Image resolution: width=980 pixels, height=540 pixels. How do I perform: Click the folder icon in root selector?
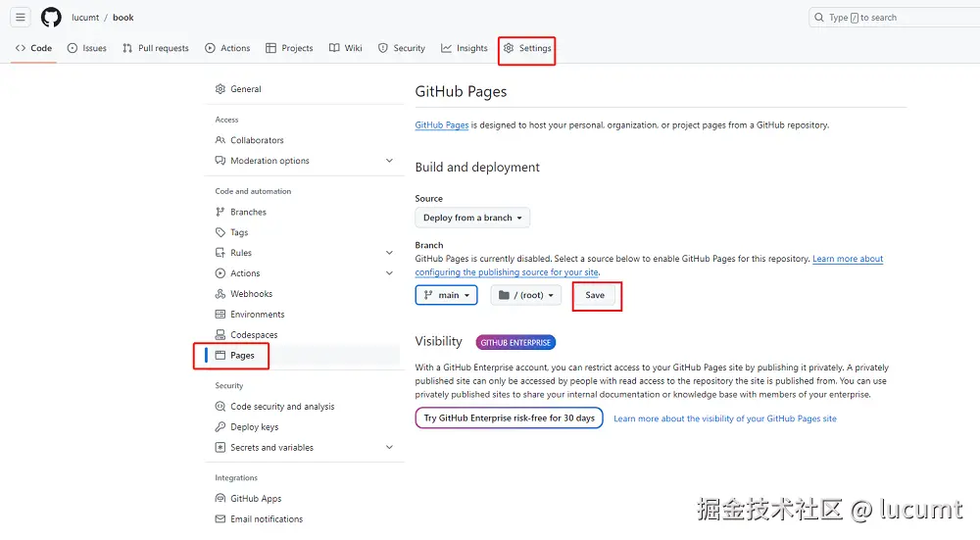click(x=504, y=295)
